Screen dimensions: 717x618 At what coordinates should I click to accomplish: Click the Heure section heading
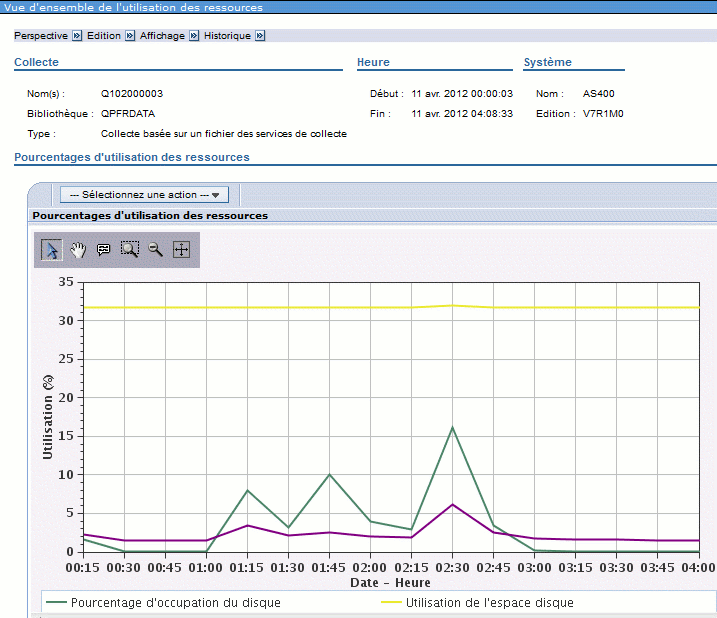(373, 62)
